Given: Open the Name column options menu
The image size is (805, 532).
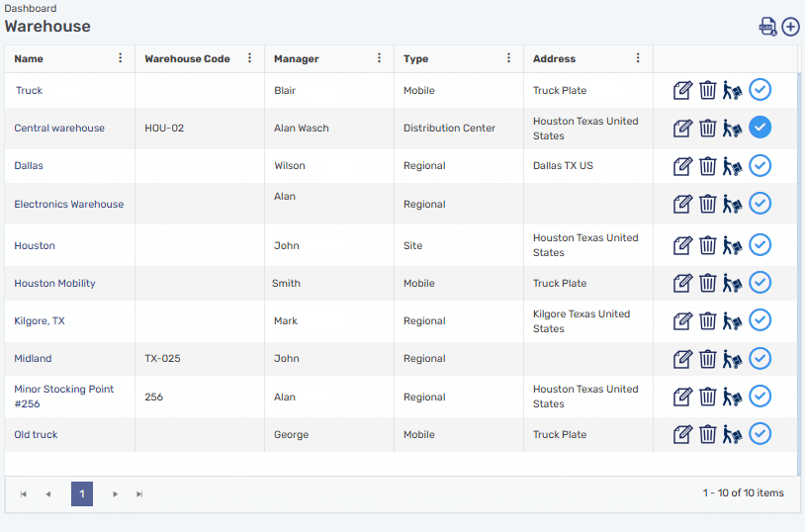Looking at the screenshot, I should [x=120, y=58].
